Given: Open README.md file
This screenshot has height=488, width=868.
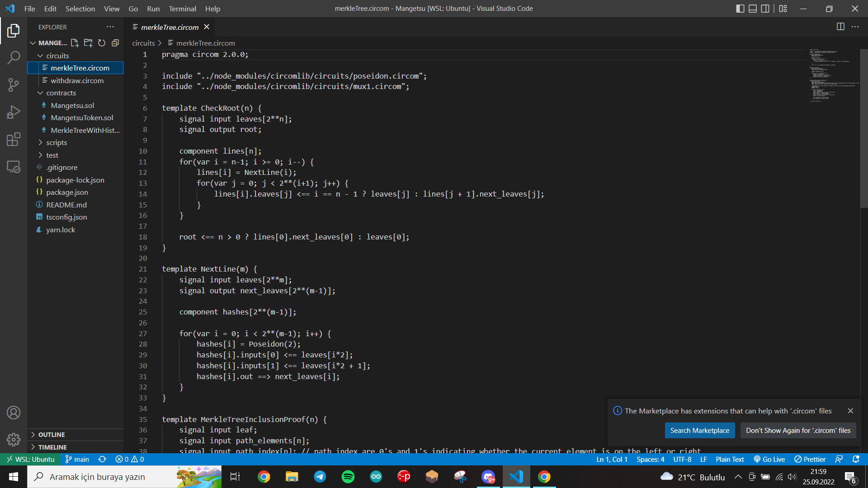Looking at the screenshot, I should (75, 205).
